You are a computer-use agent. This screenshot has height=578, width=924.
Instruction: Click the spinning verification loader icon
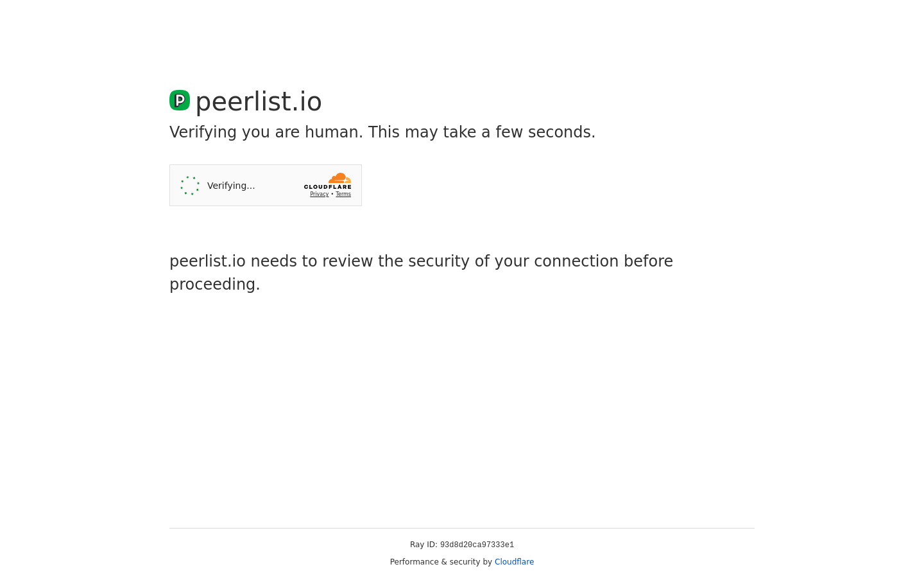[x=190, y=186]
